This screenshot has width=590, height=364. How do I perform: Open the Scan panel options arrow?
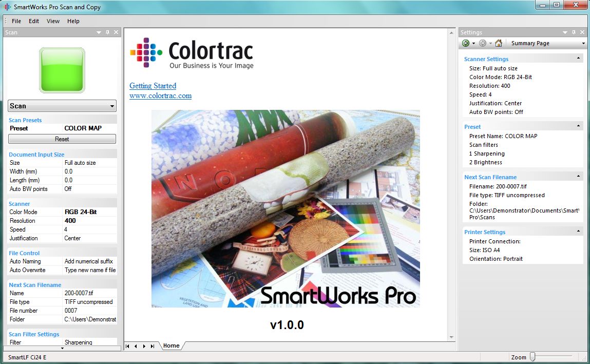[99, 33]
